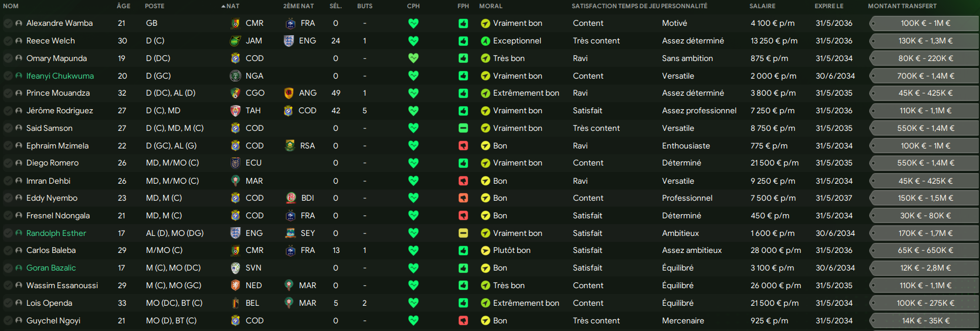980x331 pixels.
Task: Click the person profile icon beside Ifeanyi Chukwuma
Action: tap(19, 76)
